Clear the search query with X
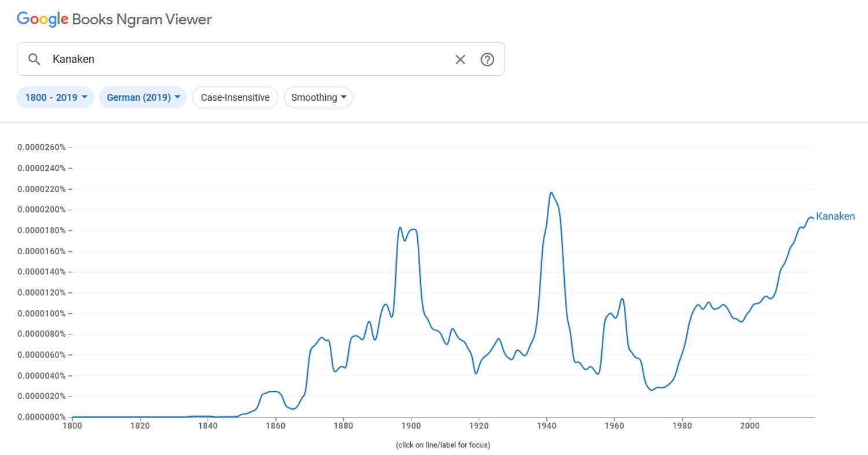 point(460,59)
